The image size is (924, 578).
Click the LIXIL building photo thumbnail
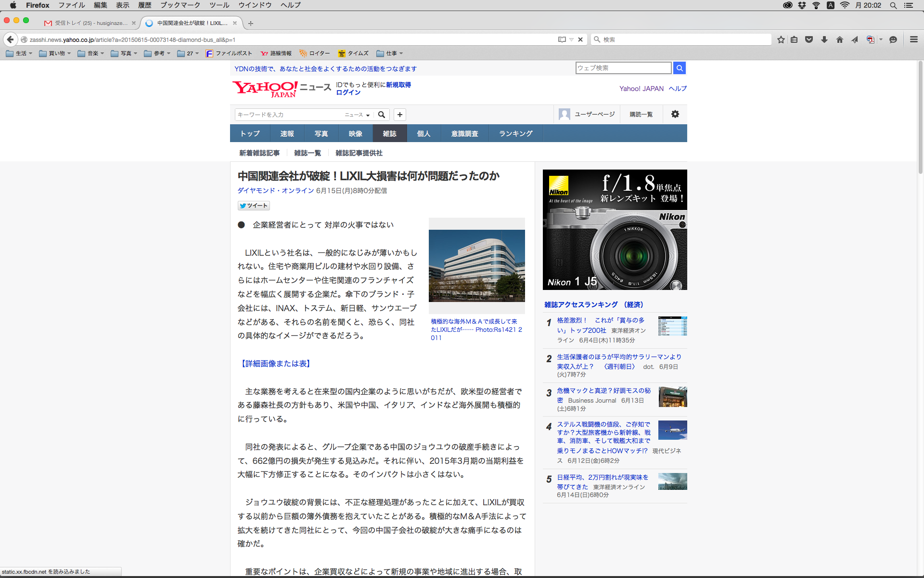476,265
